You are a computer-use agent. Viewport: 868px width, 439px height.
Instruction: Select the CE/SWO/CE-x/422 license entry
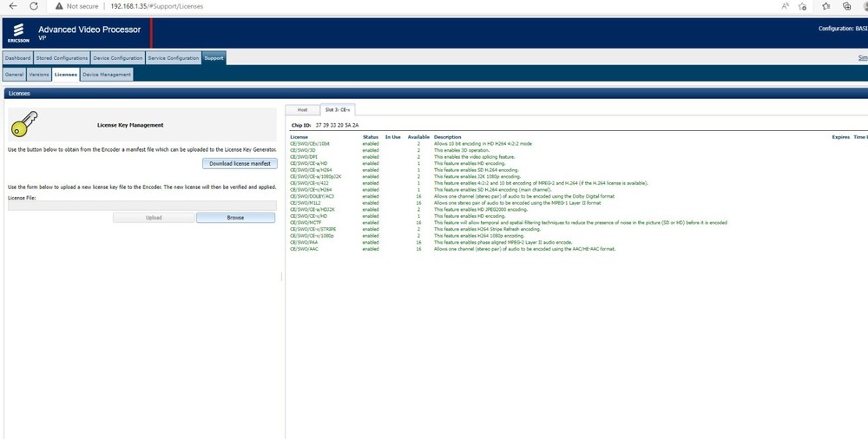[310, 183]
